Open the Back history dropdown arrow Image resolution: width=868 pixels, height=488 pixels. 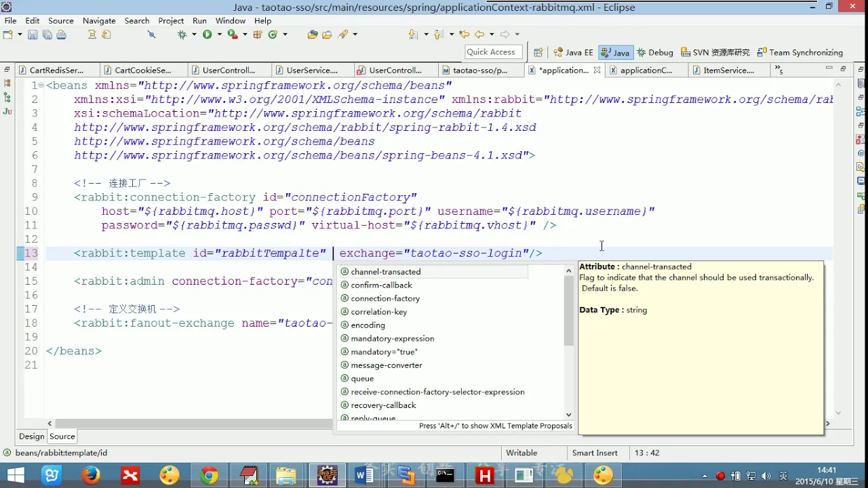pos(492,35)
